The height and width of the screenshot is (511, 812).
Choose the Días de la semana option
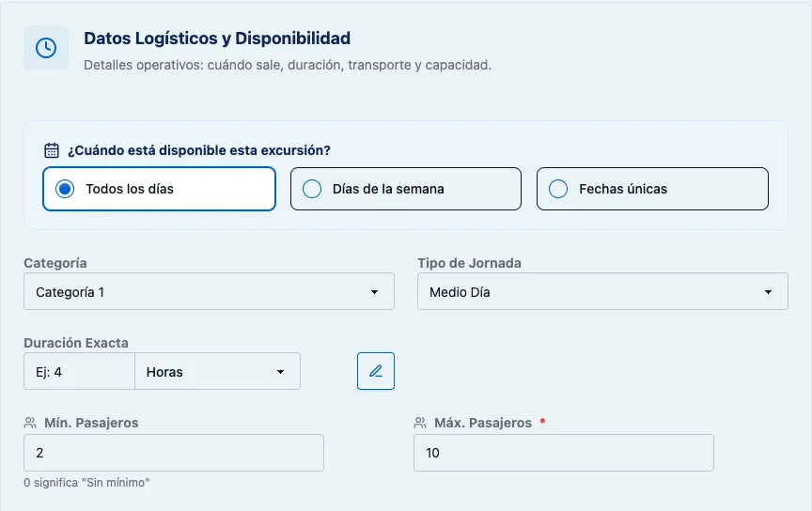(405, 189)
